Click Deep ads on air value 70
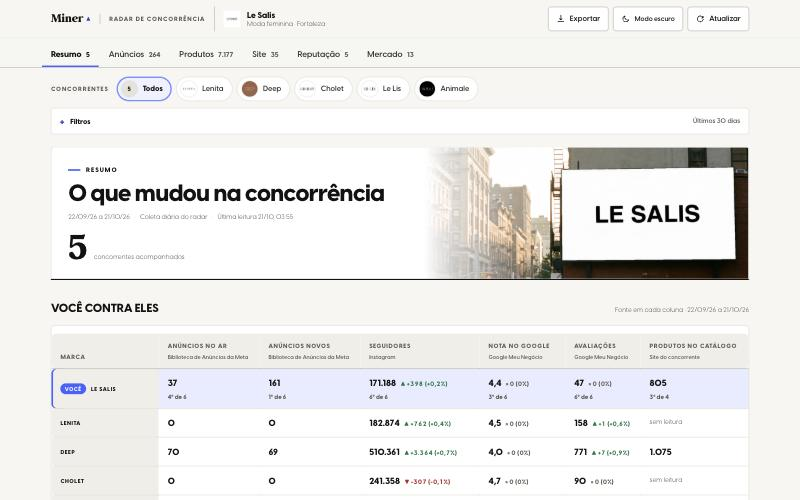 [x=173, y=452]
